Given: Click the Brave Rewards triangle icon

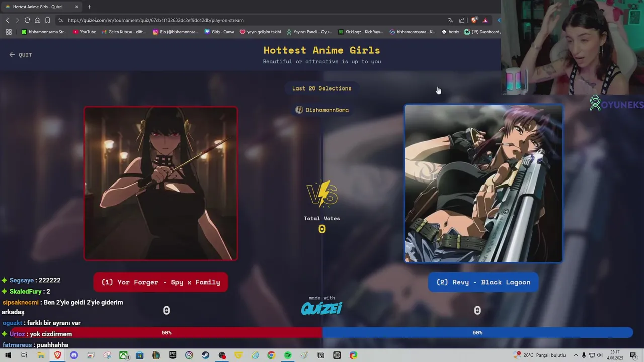Looking at the screenshot, I should click(485, 20).
